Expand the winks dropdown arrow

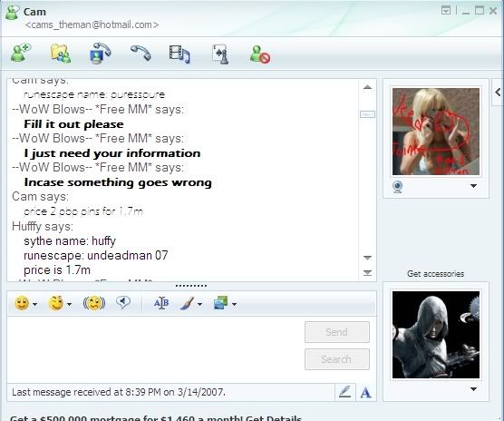[x=69, y=304]
